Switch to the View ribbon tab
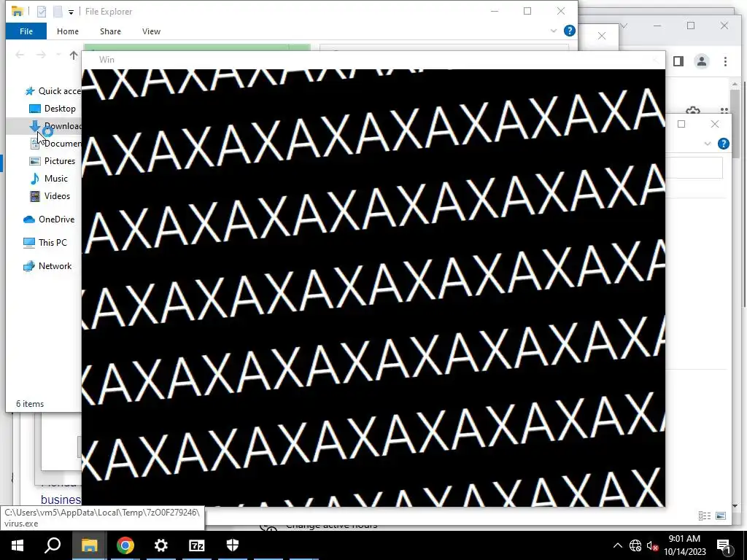Screen dimensions: 747x560 pos(151,31)
